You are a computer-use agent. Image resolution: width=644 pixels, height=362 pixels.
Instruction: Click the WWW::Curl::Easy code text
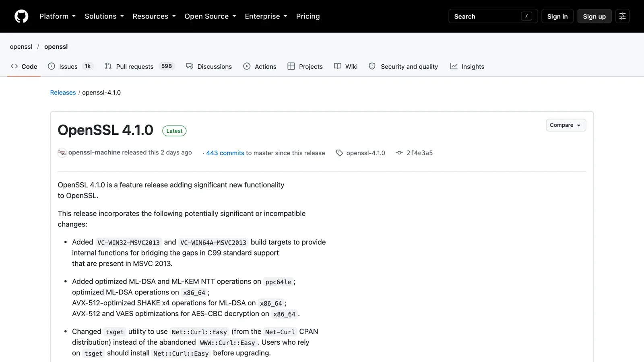[x=227, y=343]
